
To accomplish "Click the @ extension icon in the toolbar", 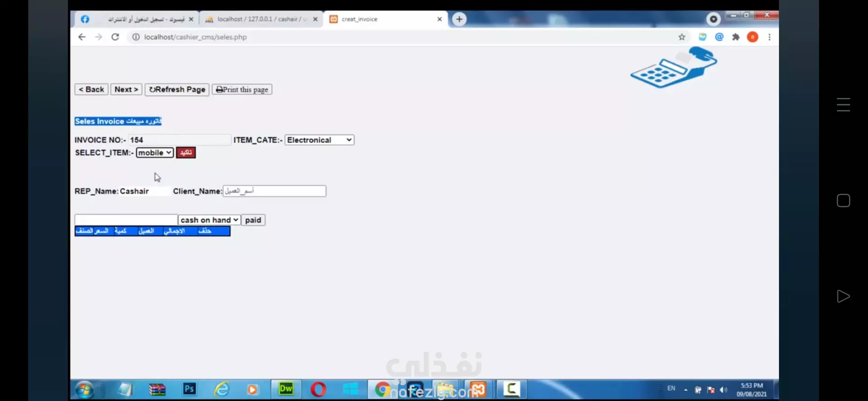I will pos(719,37).
